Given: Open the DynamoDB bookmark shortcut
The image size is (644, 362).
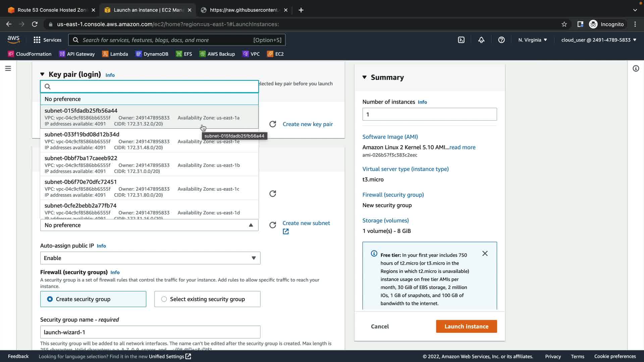Looking at the screenshot, I should [x=152, y=54].
